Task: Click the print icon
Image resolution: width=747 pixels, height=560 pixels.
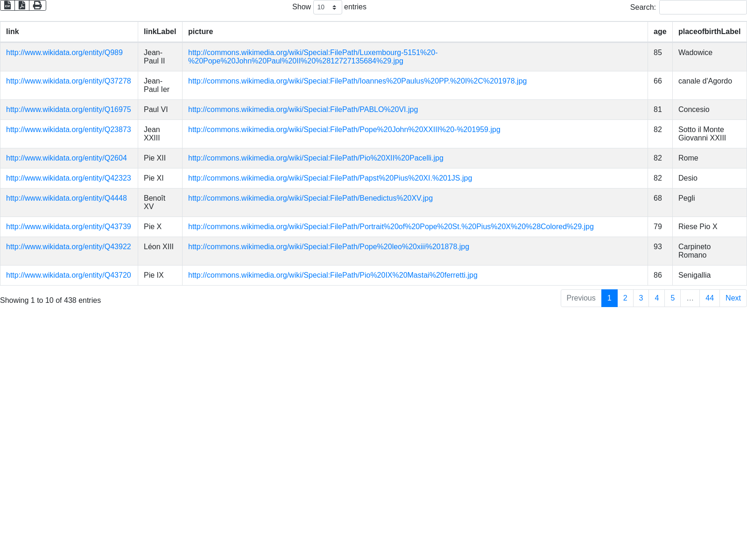Action: pos(37,6)
